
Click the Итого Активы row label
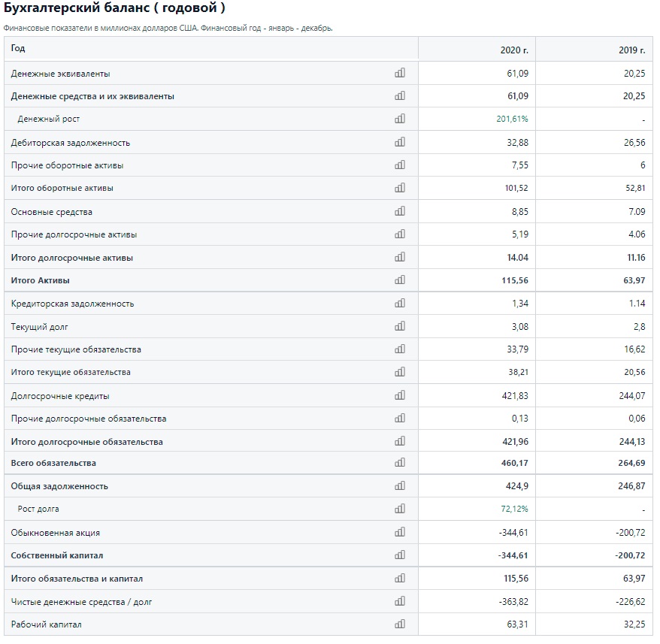point(40,280)
